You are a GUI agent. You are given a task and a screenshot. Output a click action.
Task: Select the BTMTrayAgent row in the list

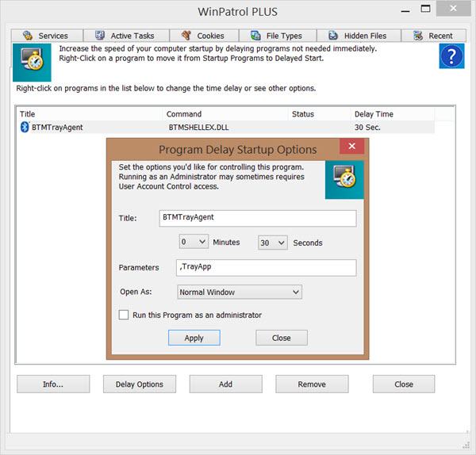227,127
